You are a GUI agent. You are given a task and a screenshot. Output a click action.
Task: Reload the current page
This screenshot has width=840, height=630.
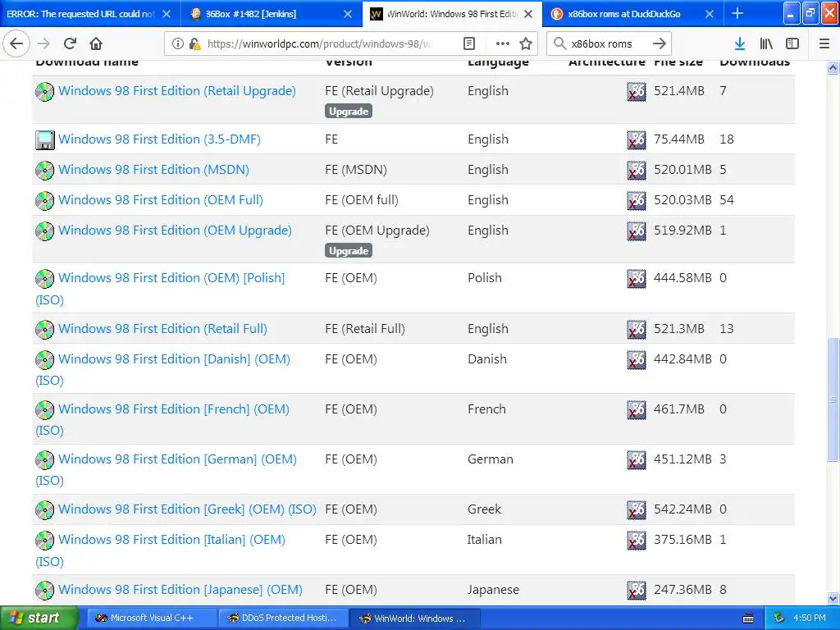(70, 43)
